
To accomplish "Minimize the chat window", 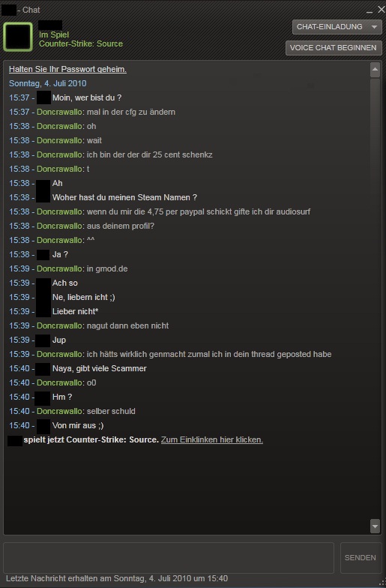I will point(370,10).
